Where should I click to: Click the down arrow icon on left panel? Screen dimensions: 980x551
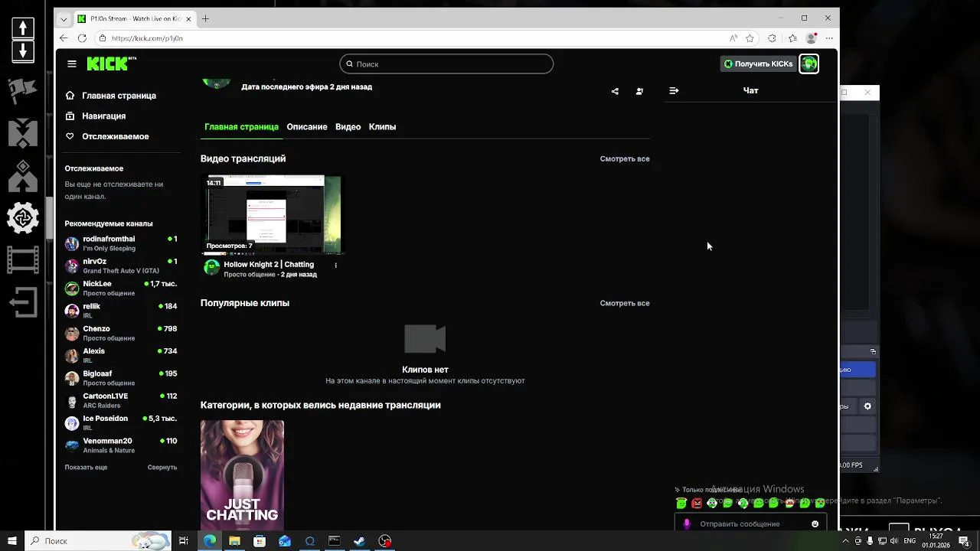pyautogui.click(x=23, y=51)
